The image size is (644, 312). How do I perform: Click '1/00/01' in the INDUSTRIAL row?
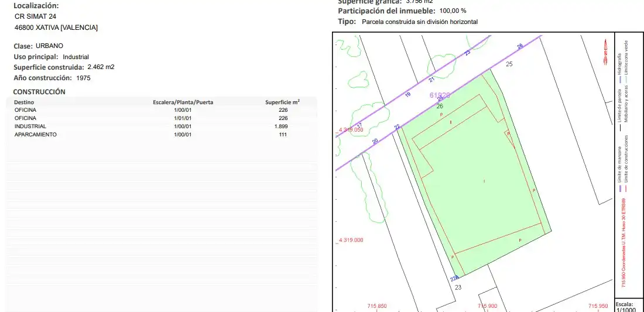point(183,126)
